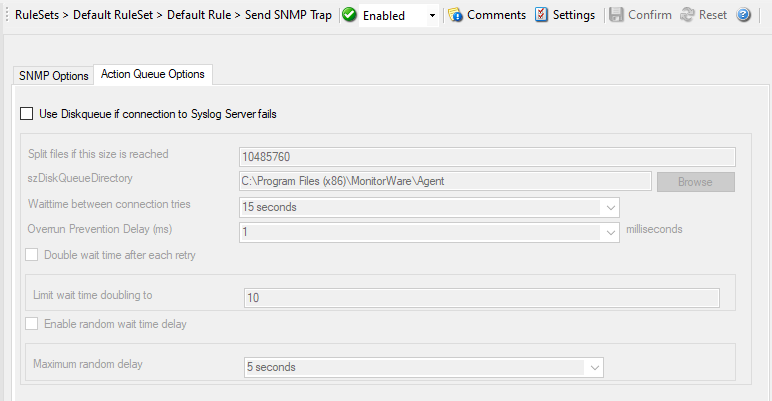Click the Limit wait time doubling field
The image size is (772, 401).
[481, 298]
